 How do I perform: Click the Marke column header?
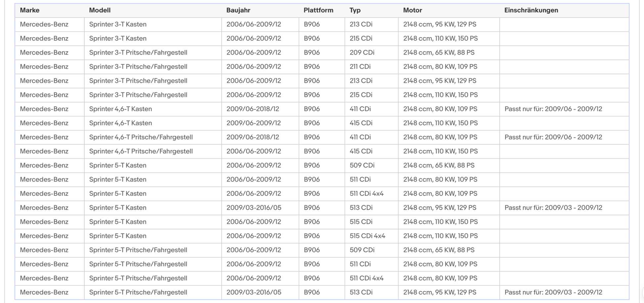click(x=30, y=10)
